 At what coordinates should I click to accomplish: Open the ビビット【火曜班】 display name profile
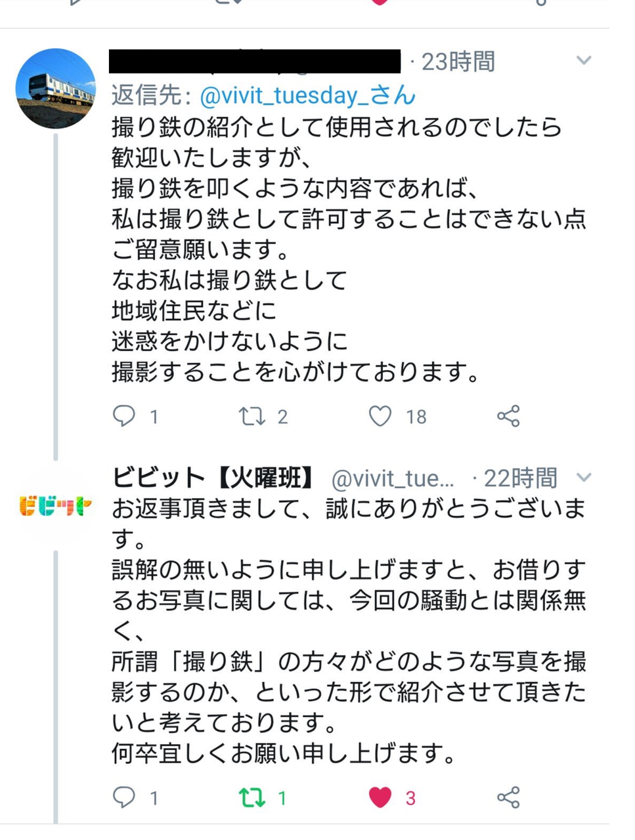click(x=213, y=478)
